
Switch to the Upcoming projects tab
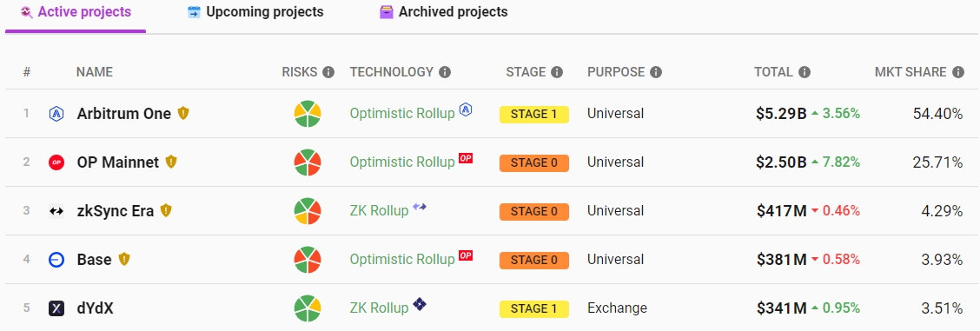click(255, 12)
